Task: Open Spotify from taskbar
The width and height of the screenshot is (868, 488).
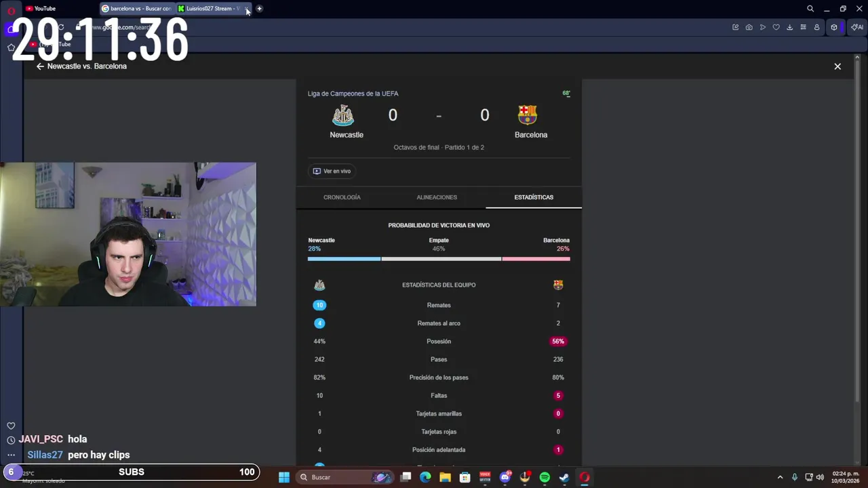Action: 545,477
